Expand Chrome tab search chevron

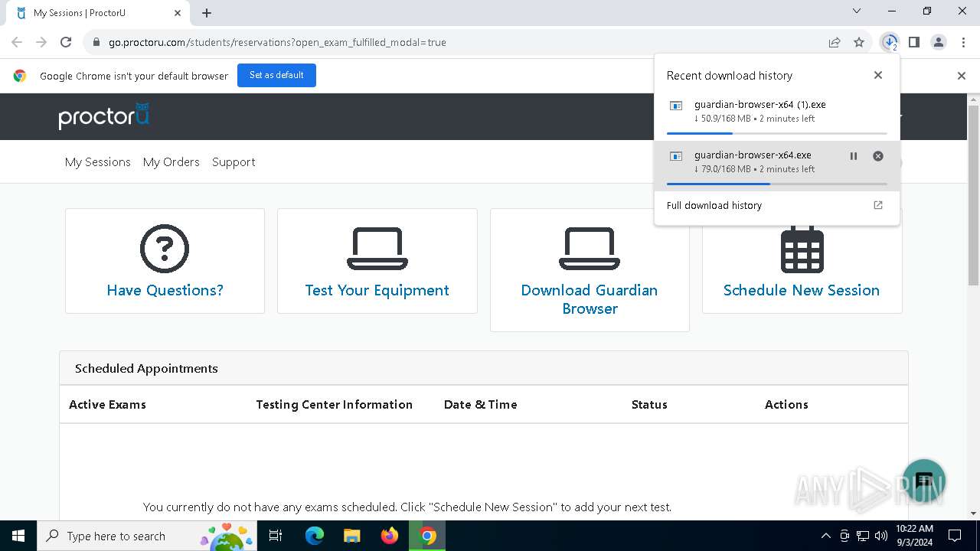(x=857, y=11)
